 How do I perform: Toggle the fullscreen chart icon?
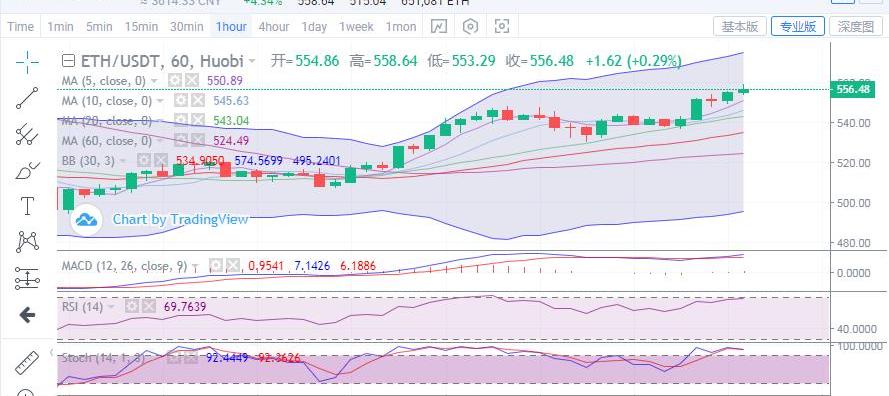[502, 27]
